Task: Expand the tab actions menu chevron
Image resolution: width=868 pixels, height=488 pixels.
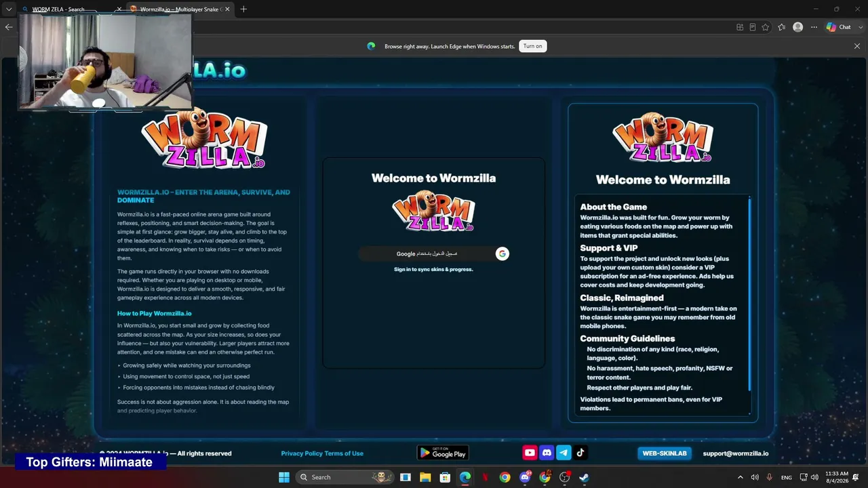Action: (9, 9)
